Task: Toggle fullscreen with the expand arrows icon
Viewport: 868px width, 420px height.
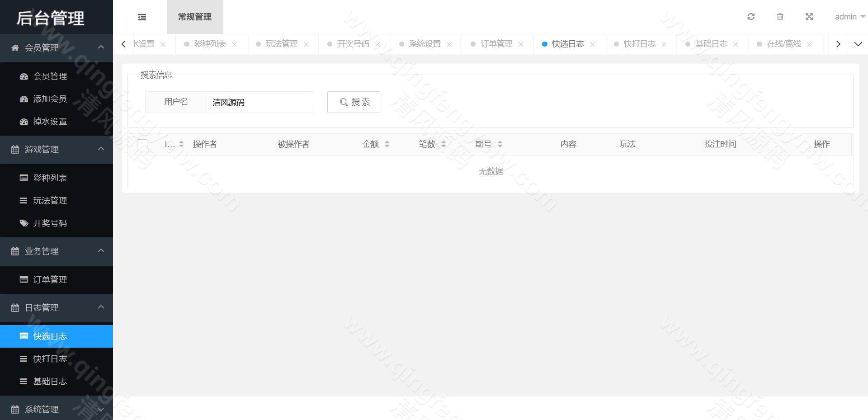Action: [x=809, y=17]
